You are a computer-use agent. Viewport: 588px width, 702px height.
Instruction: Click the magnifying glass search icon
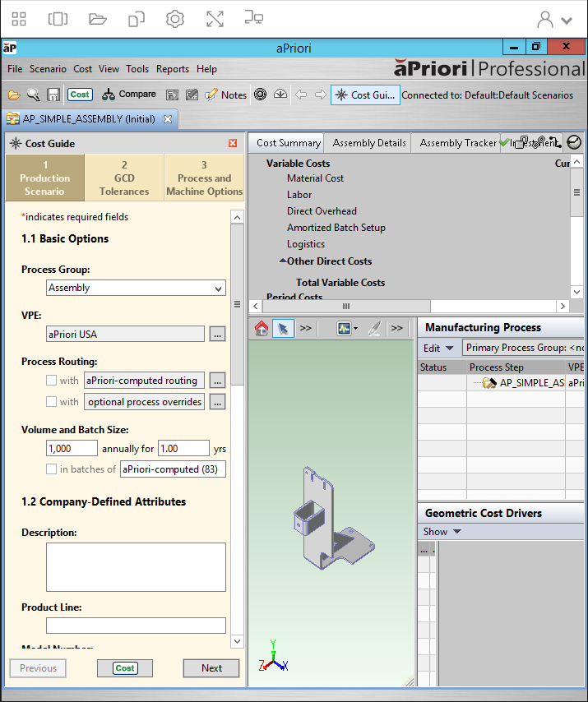[34, 95]
